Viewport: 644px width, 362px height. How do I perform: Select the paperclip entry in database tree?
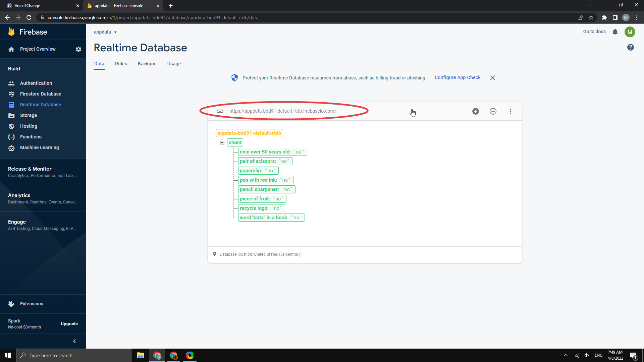(x=257, y=171)
